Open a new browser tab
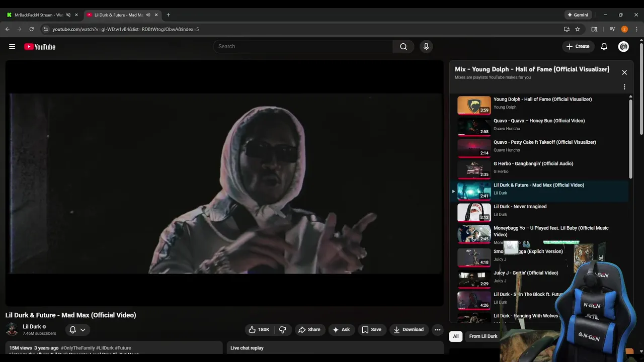 [168, 15]
